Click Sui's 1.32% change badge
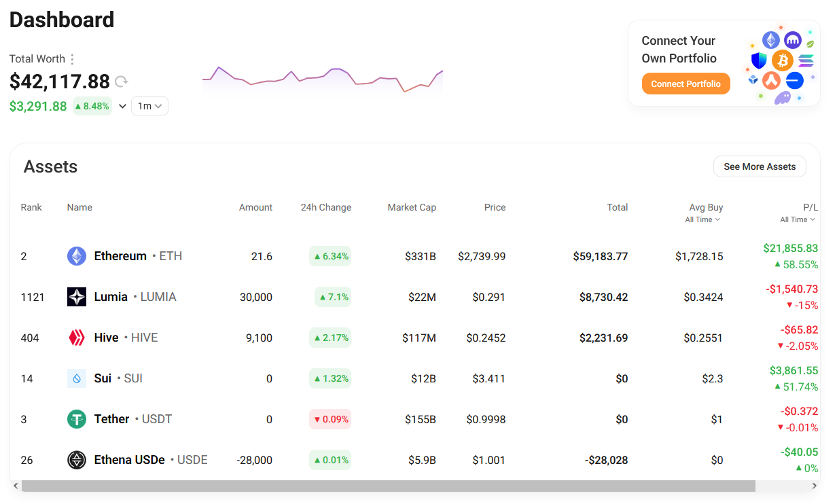 [x=330, y=378]
